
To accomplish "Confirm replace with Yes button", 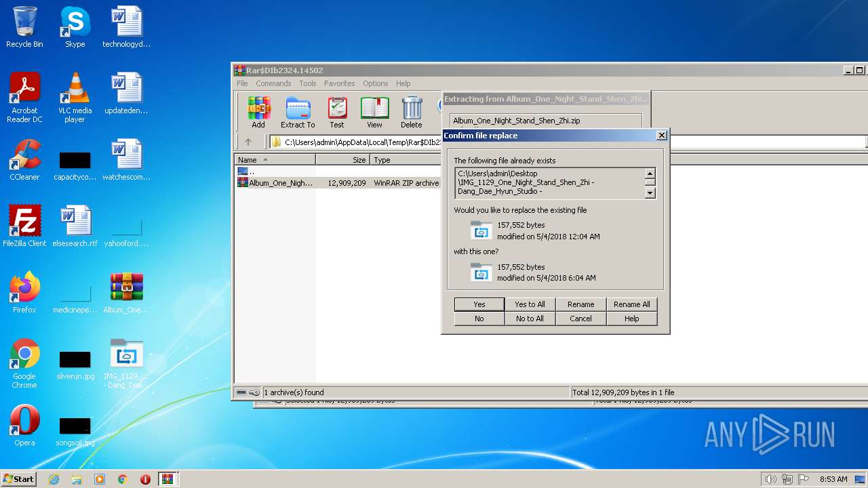I will point(479,304).
